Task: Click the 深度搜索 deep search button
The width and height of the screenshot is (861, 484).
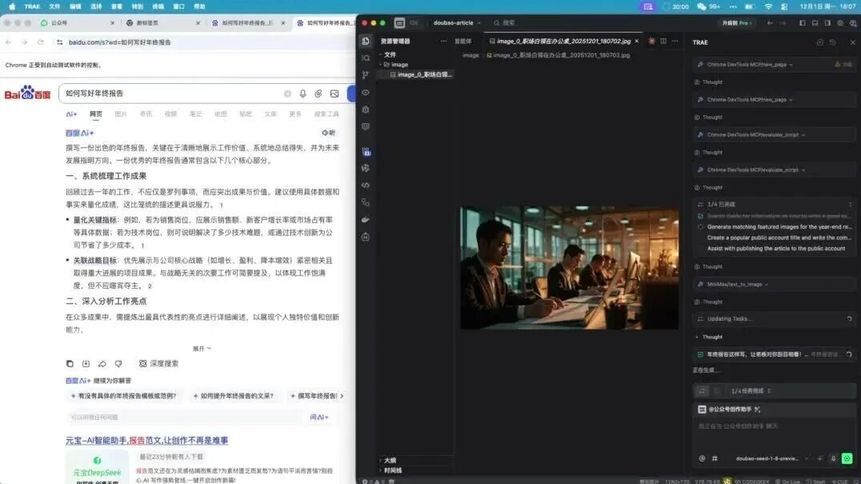Action: click(158, 364)
